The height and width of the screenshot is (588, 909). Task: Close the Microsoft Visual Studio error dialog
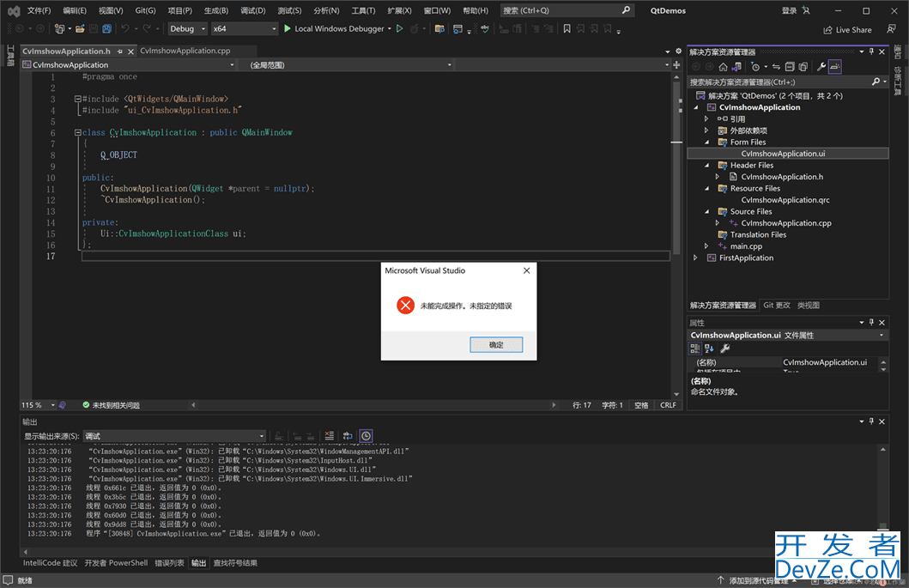tap(526, 270)
